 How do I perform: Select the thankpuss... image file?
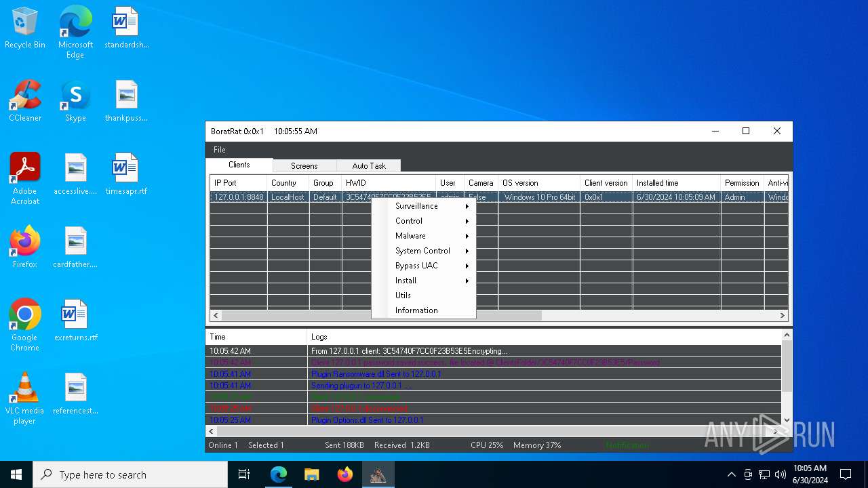click(126, 102)
